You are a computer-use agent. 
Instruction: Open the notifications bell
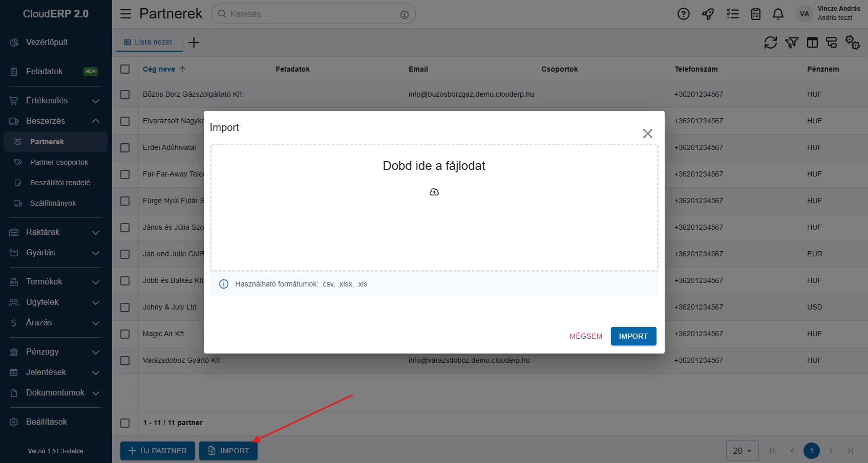point(777,14)
